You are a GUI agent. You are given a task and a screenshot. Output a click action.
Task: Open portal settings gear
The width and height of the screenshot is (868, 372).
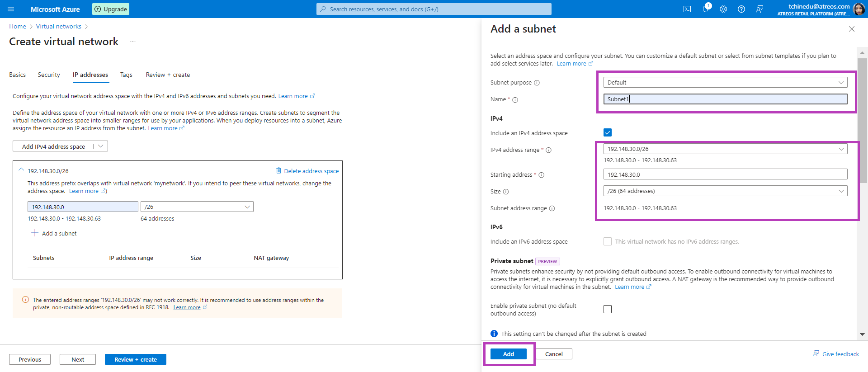pos(723,9)
